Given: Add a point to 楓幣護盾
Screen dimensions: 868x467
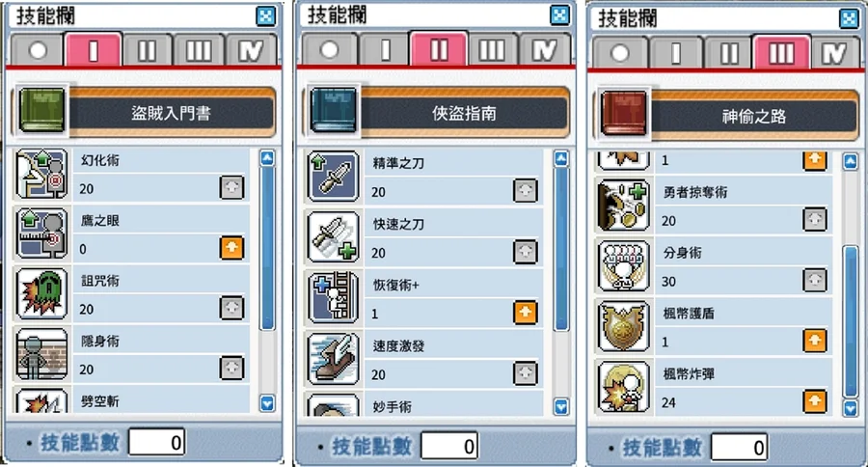Looking at the screenshot, I should 814,341.
